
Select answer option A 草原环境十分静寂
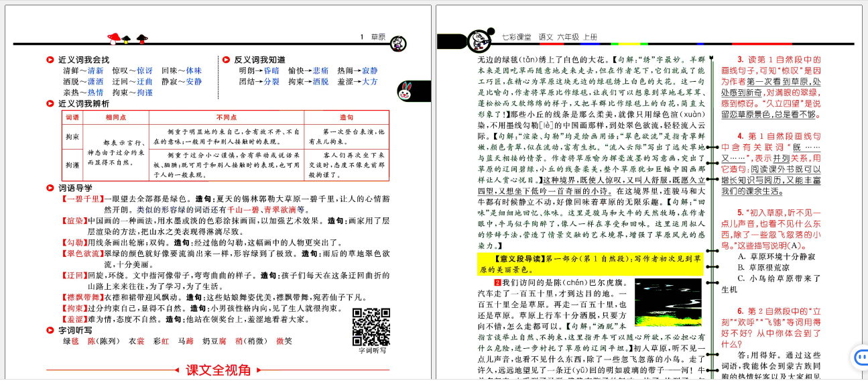tap(776, 256)
